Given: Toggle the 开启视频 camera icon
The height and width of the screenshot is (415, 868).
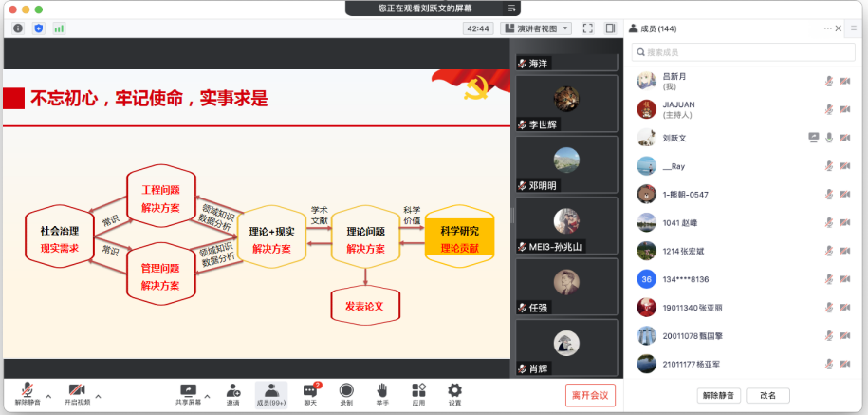Looking at the screenshot, I should [78, 390].
